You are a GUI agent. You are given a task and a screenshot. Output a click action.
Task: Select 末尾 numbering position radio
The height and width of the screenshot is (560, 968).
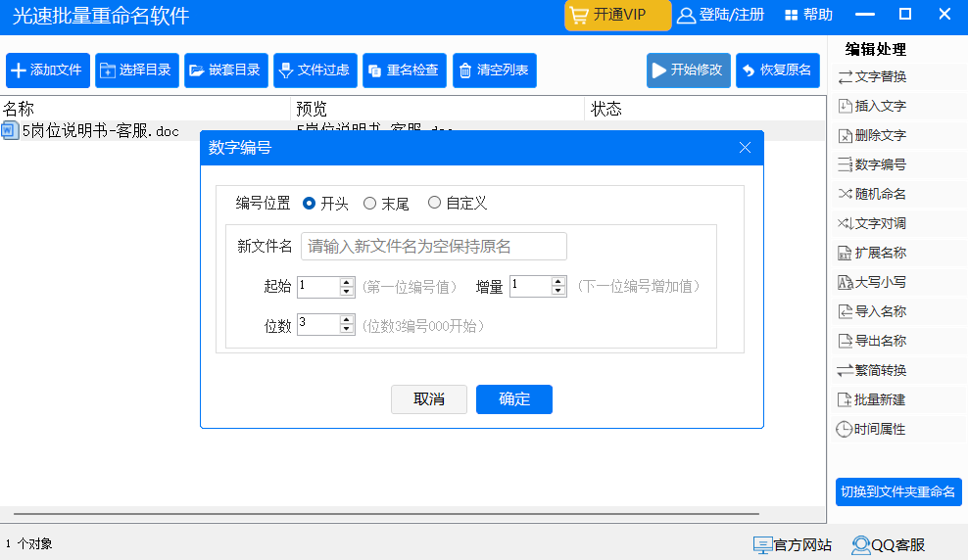pyautogui.click(x=369, y=203)
